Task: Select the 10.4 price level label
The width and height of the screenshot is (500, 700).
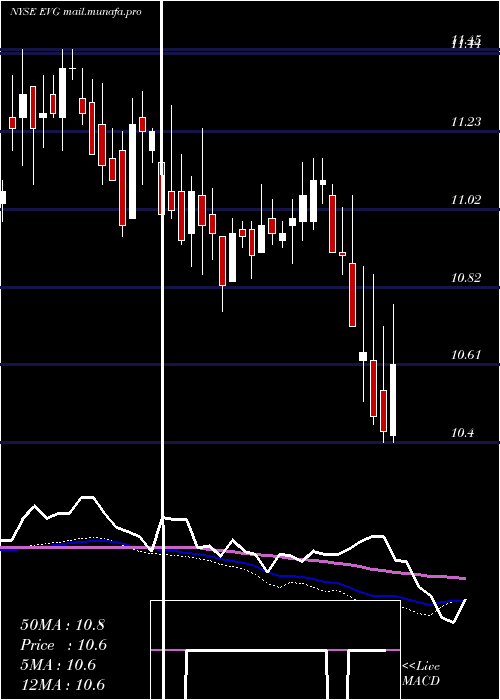Action: 463,433
